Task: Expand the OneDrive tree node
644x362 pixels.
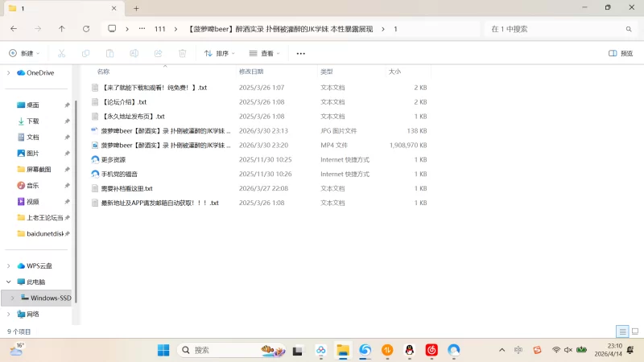Action: pos(9,72)
